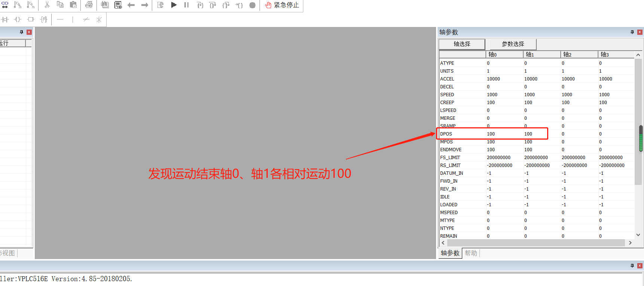This screenshot has width=644, height=286.
Task: Click the 紧急停止 emergency stop button
Action: coord(282,5)
